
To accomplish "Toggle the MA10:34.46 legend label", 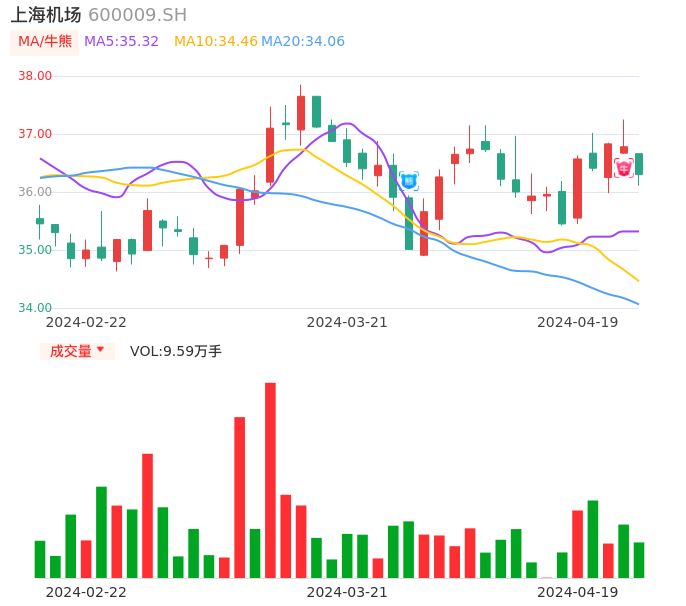I will (x=216, y=41).
